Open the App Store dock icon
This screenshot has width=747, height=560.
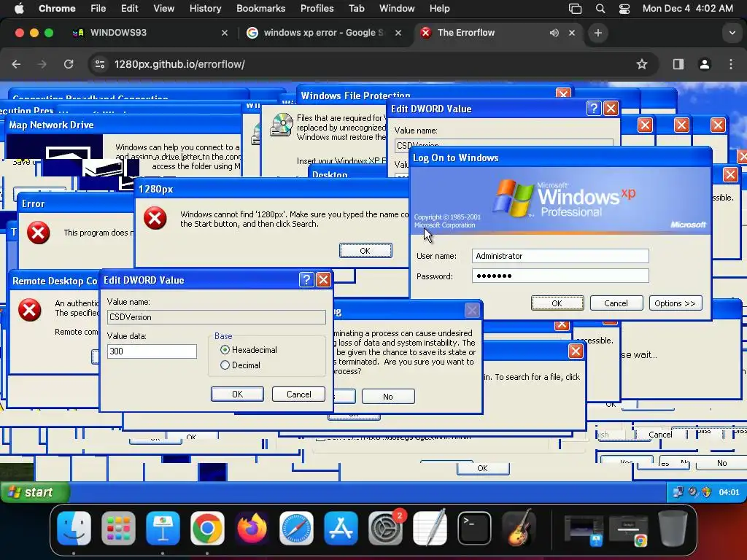pyautogui.click(x=341, y=528)
